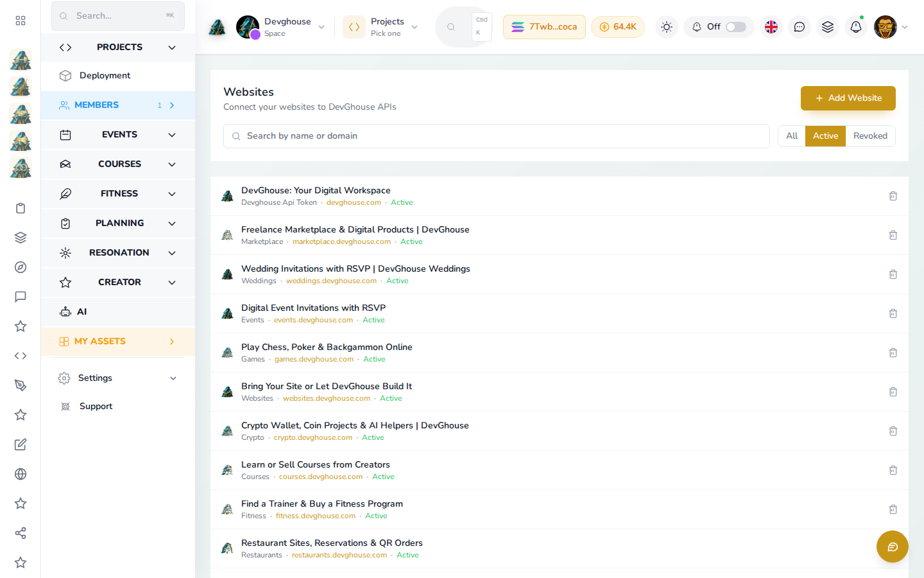Open the header Cmd K search

pyautogui.click(x=465, y=27)
